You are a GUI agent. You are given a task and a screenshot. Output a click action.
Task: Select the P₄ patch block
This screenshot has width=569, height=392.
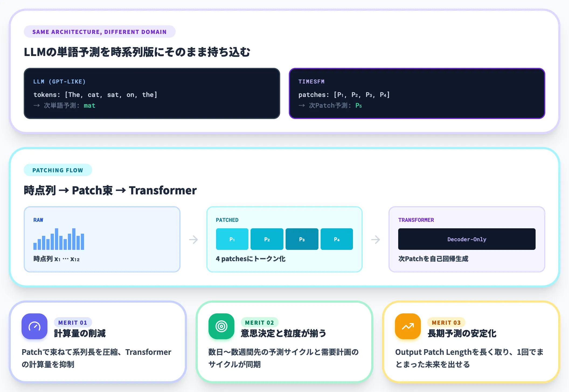pos(337,239)
